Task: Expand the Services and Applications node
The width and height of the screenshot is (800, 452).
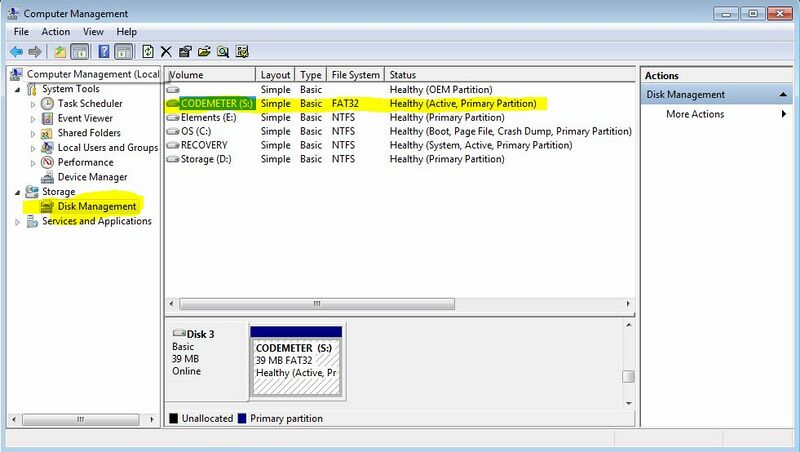Action: (19, 221)
